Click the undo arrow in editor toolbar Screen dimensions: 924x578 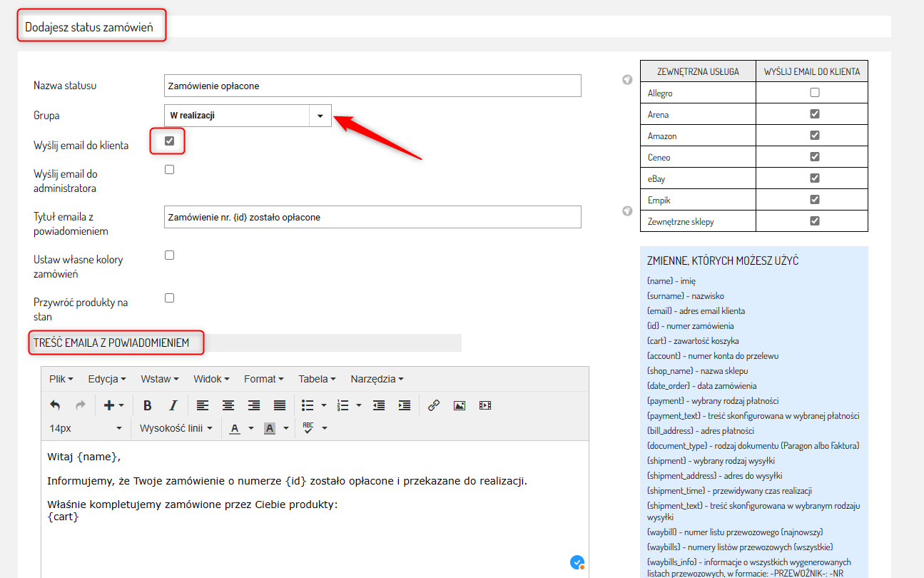pos(55,405)
